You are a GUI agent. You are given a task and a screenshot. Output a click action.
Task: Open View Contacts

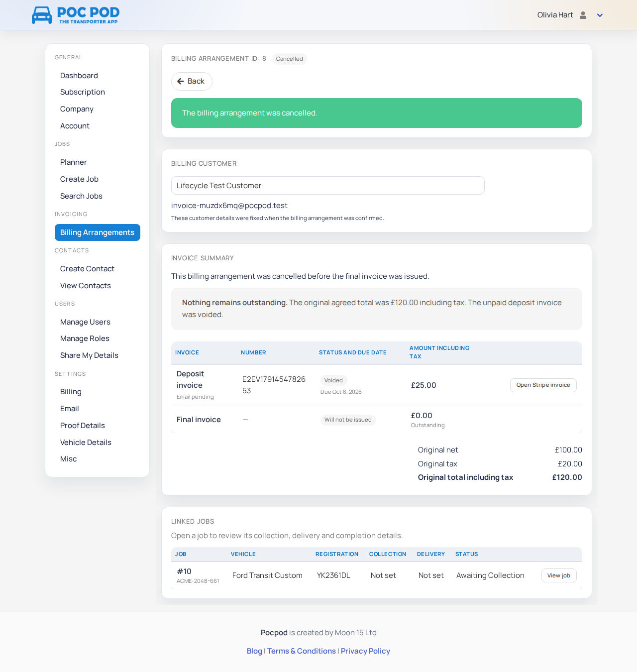click(86, 286)
